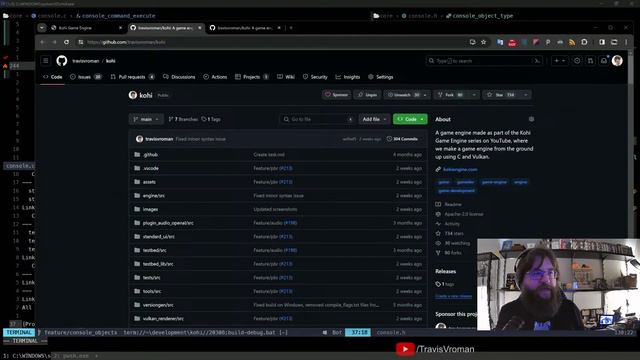Image resolution: width=640 pixels, height=360 pixels.
Task: Open the browser extensions puzzle icon
Action: [x=584, y=42]
